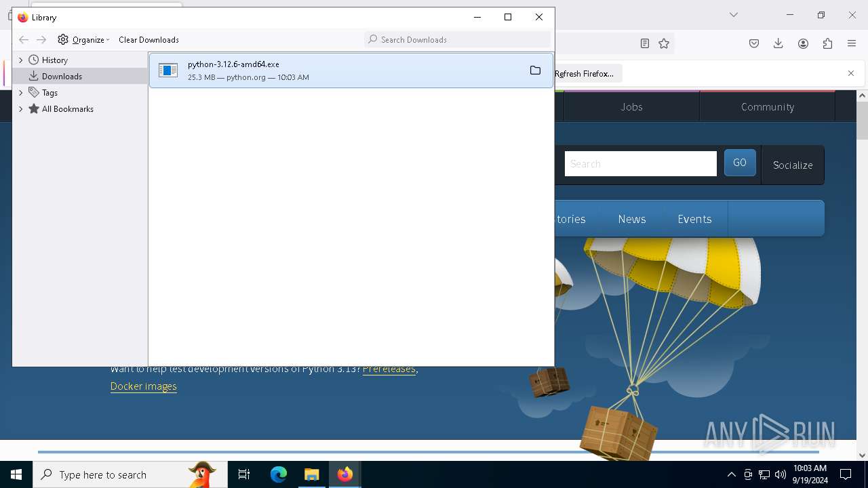
Task: Click the Library forward arrow
Action: [x=41, y=40]
